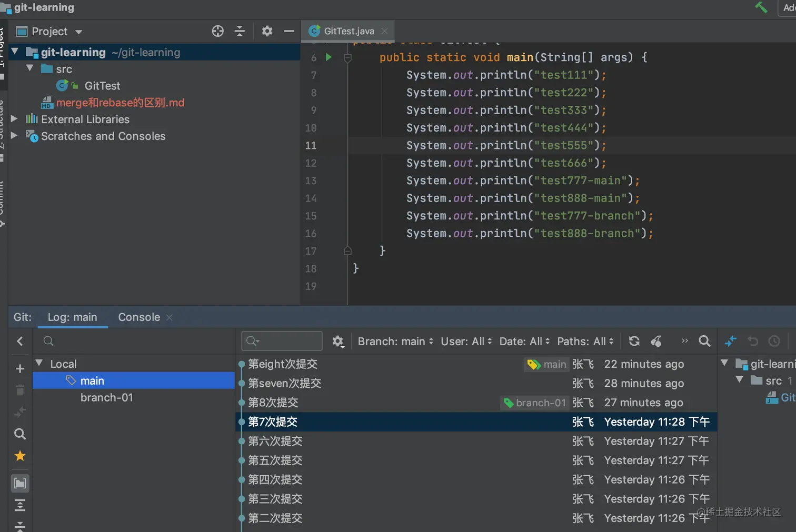Click the commit log search field

tap(282, 341)
